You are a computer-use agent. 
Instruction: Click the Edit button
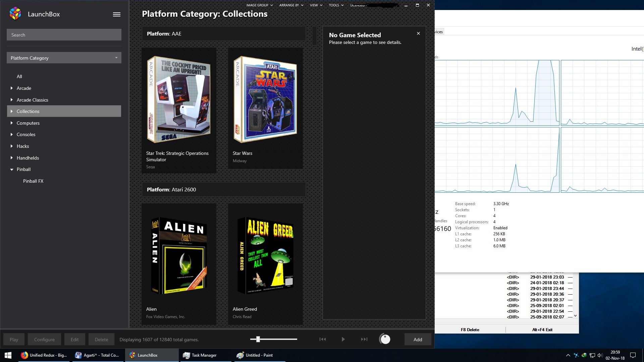click(x=74, y=339)
